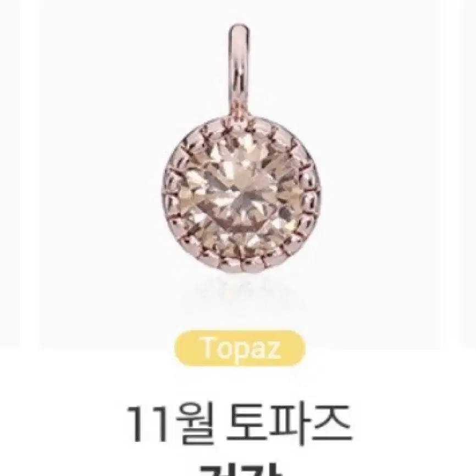
Task: Tap the top of the pendant loop
Action: tap(239, 29)
